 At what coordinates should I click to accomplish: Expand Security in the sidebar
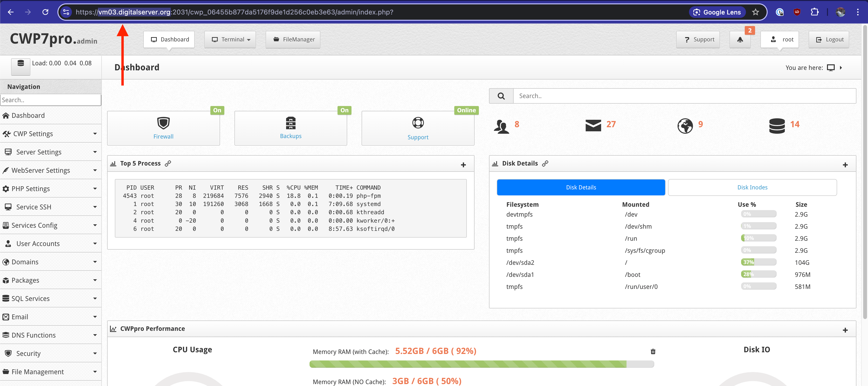pos(51,353)
